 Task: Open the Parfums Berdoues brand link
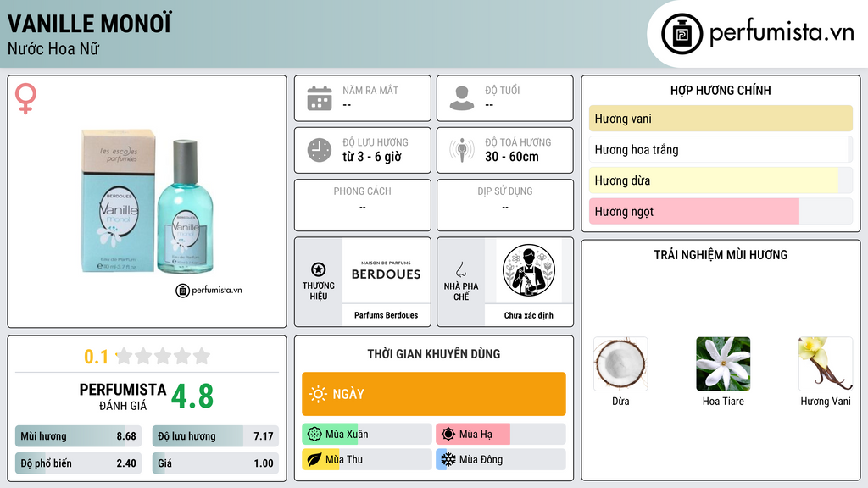(x=386, y=315)
